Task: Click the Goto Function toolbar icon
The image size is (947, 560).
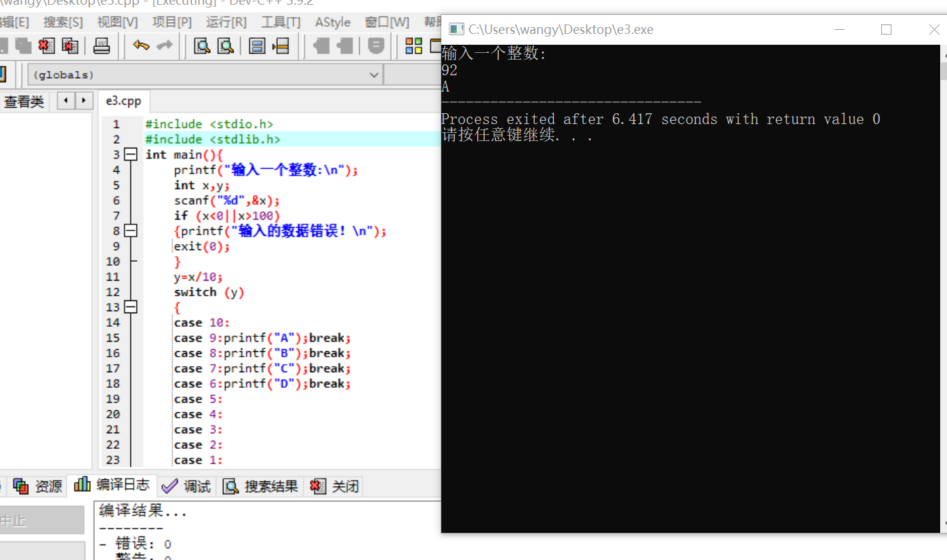Action: (257, 46)
